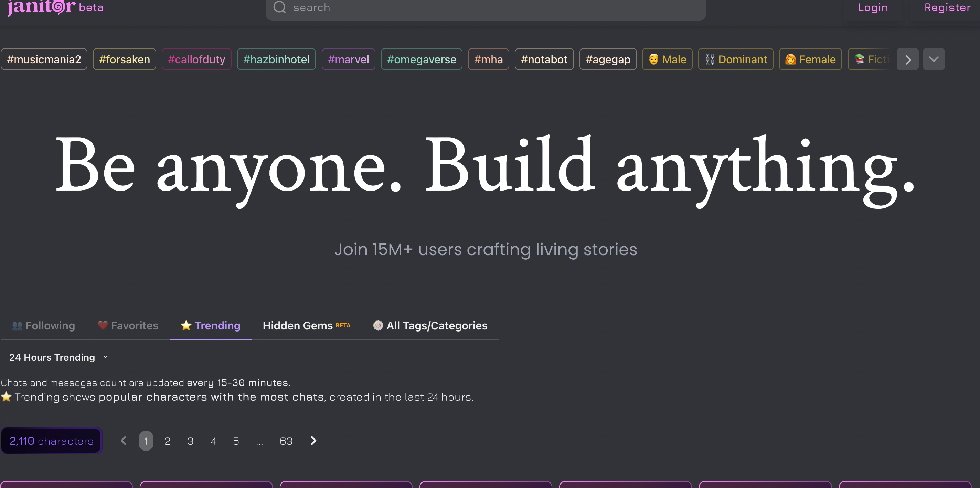Select the Female tag chip
This screenshot has height=488, width=980.
point(810,59)
